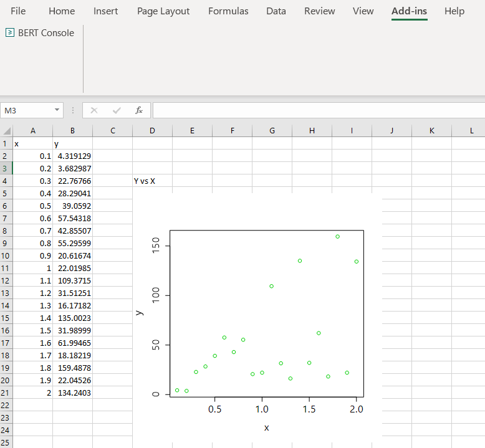Select column B header
Image resolution: width=485 pixels, height=448 pixels.
pos(72,130)
